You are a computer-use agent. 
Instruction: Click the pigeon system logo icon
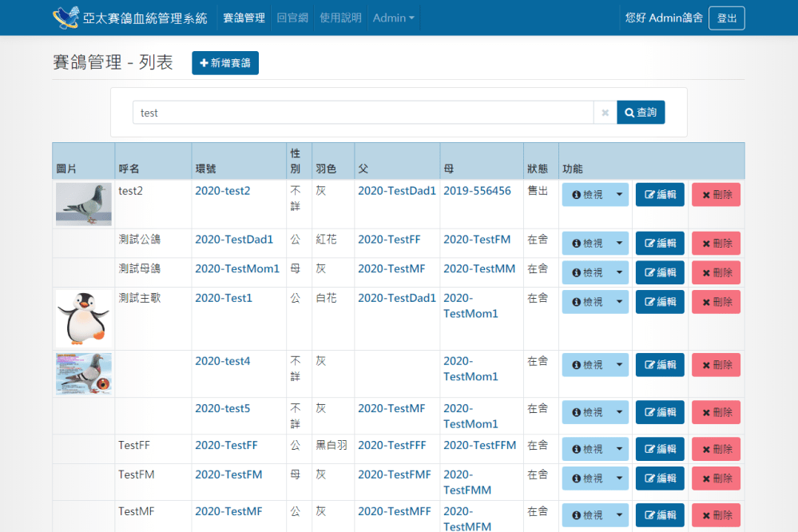tap(66, 18)
